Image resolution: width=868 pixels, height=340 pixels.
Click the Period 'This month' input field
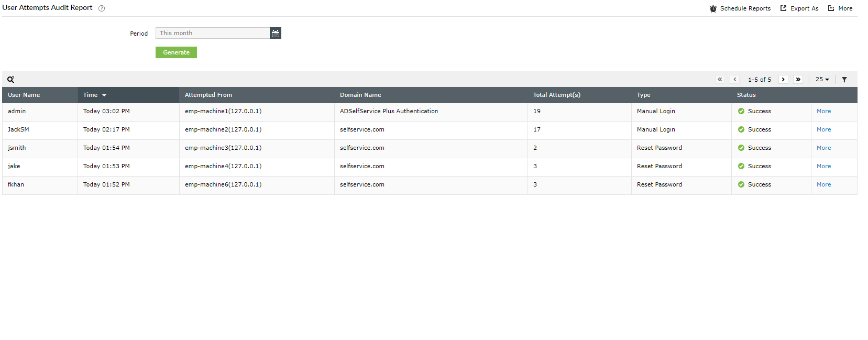[213, 33]
